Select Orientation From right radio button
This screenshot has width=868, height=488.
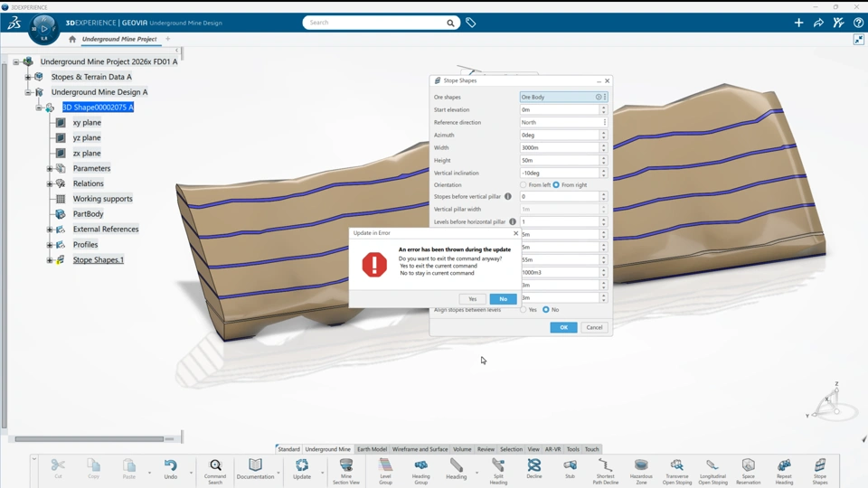[556, 184]
